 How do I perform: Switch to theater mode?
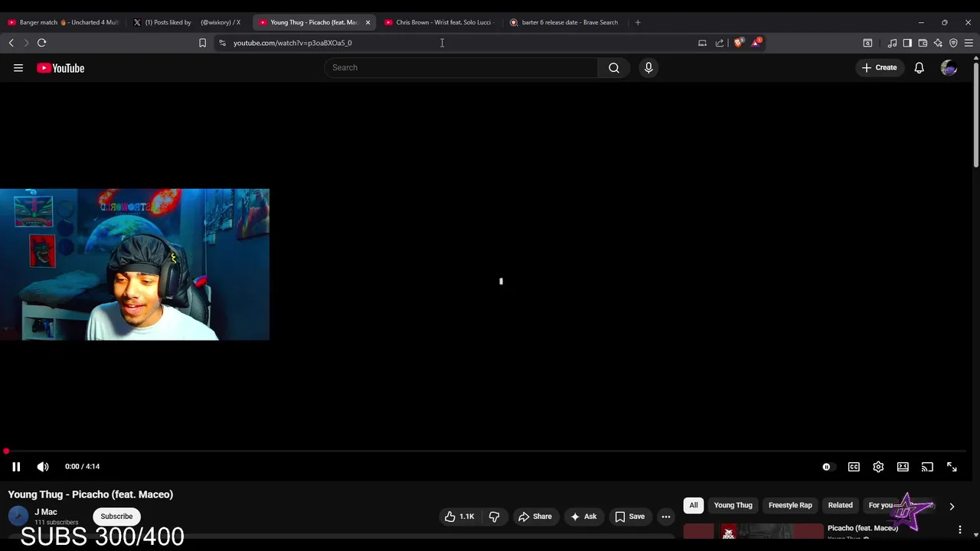(x=903, y=467)
